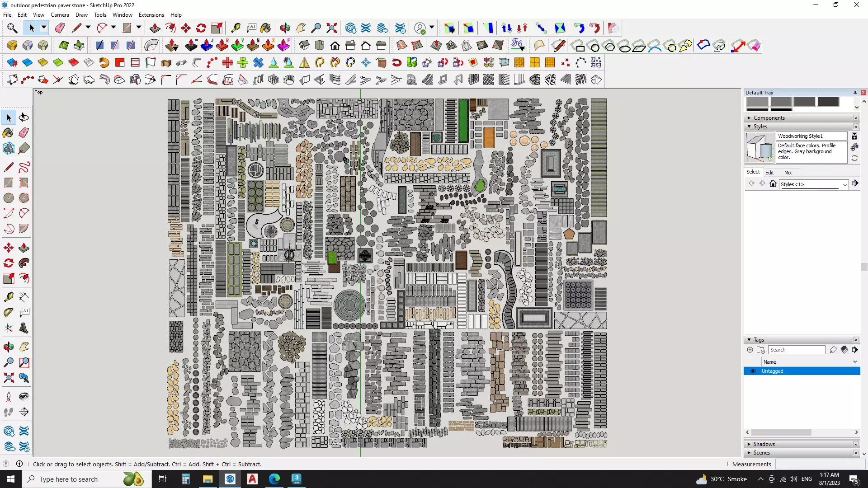Click the Default Tray pin button
868x488 pixels.
coord(855,93)
